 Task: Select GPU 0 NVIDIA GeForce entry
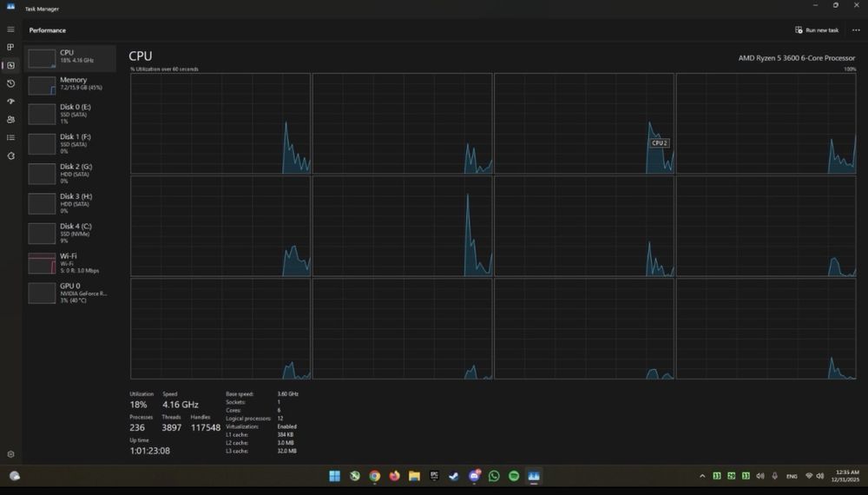70,294
